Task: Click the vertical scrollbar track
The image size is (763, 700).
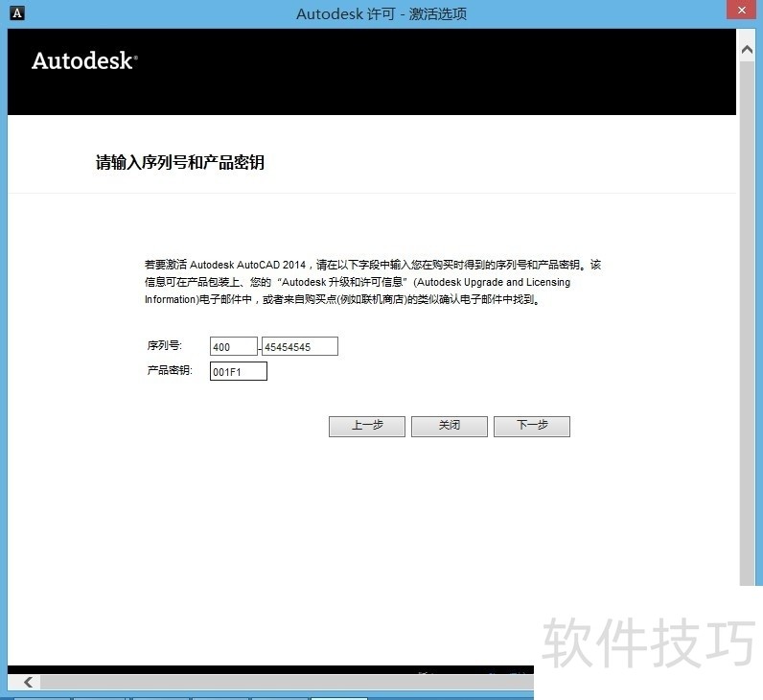Action: click(747, 321)
